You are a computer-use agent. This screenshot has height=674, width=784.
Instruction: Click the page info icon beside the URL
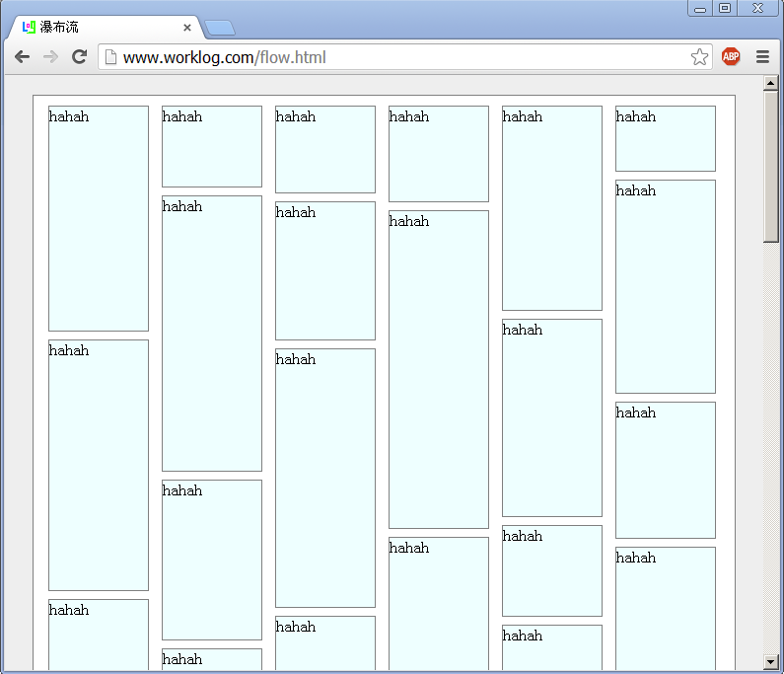click(x=110, y=57)
